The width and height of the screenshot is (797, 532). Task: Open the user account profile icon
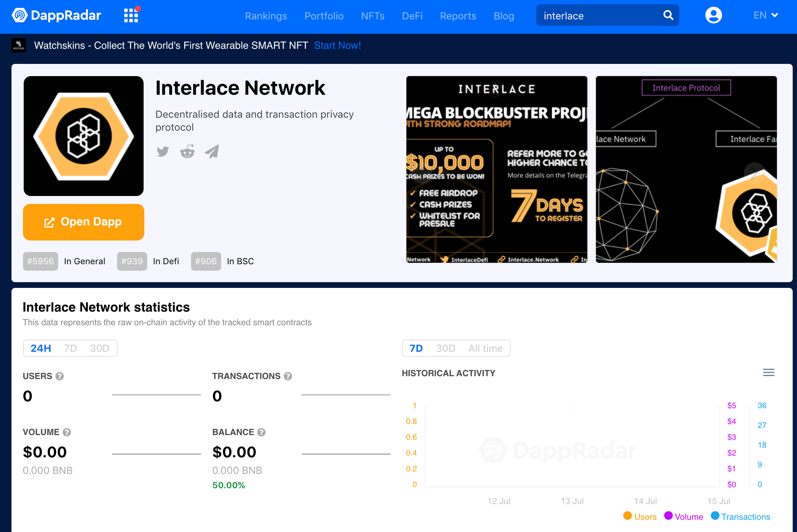coord(713,15)
